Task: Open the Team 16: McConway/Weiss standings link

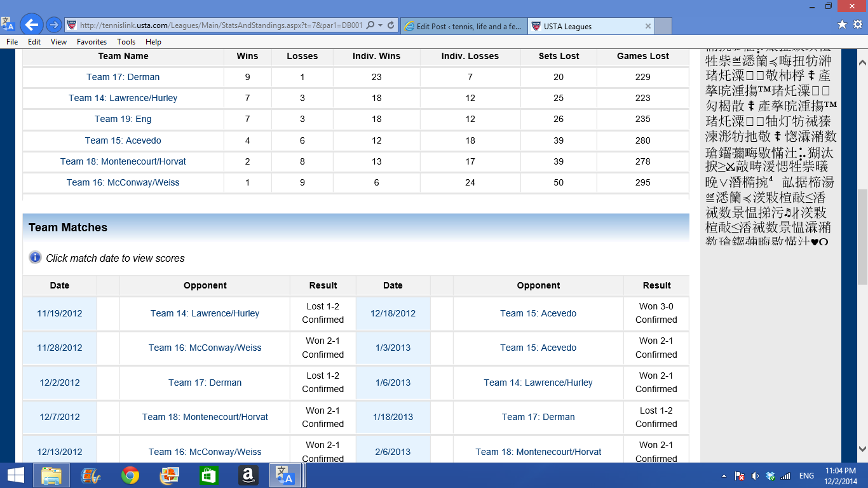Action: [x=123, y=182]
